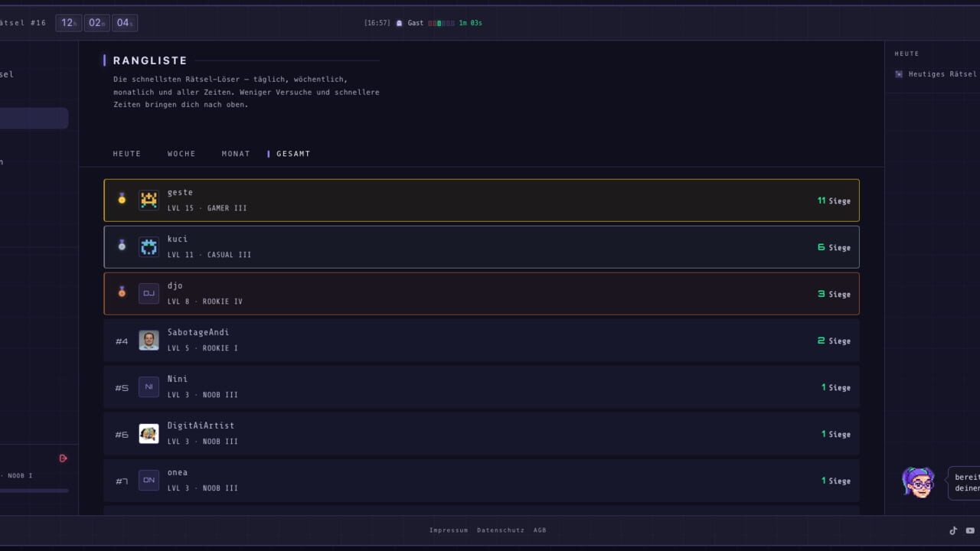Open SabotageAndi's profile photo

pyautogui.click(x=149, y=341)
